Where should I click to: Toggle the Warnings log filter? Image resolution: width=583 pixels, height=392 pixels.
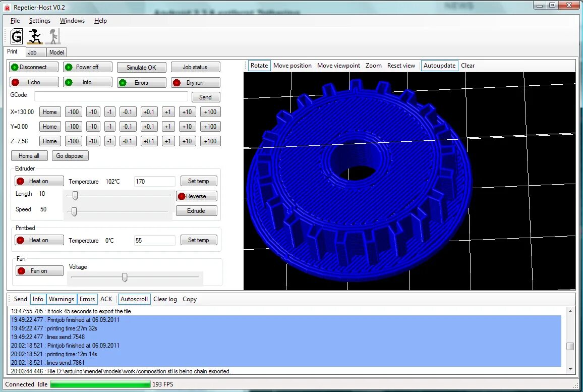pyautogui.click(x=62, y=299)
